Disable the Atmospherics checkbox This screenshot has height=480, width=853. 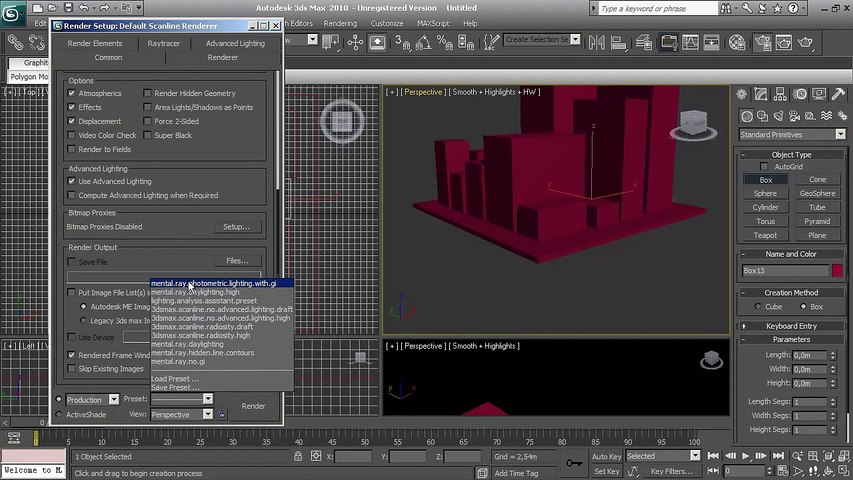point(72,93)
